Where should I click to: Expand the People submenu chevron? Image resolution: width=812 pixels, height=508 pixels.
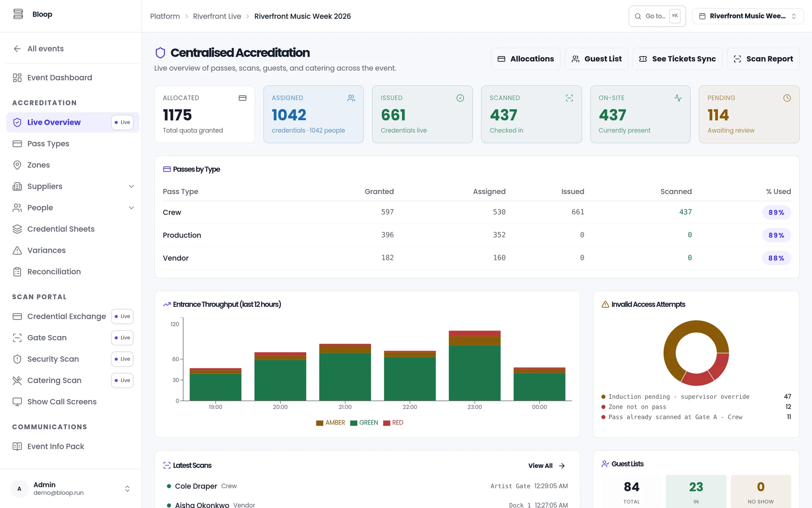point(132,208)
